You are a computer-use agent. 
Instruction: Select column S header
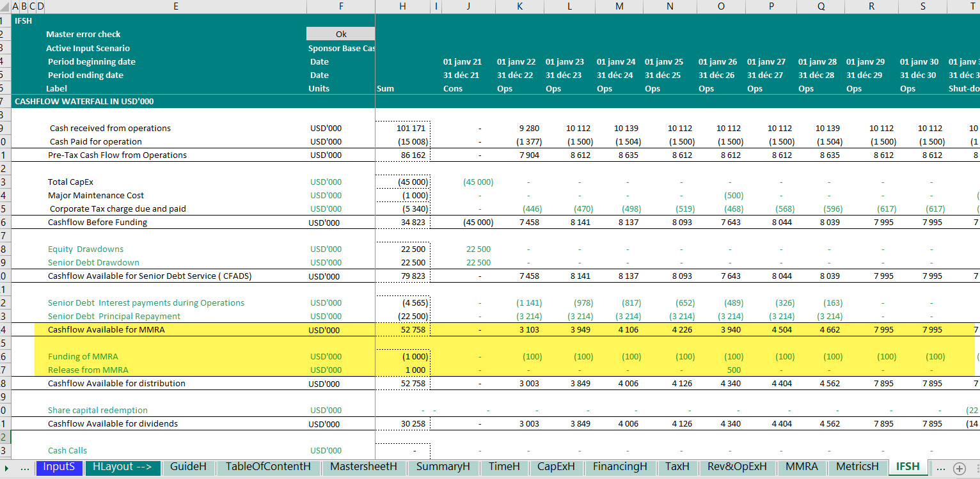click(x=922, y=6)
